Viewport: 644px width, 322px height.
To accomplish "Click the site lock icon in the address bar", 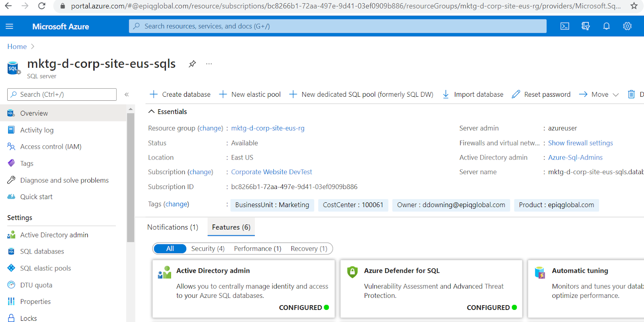I will coord(62,6).
